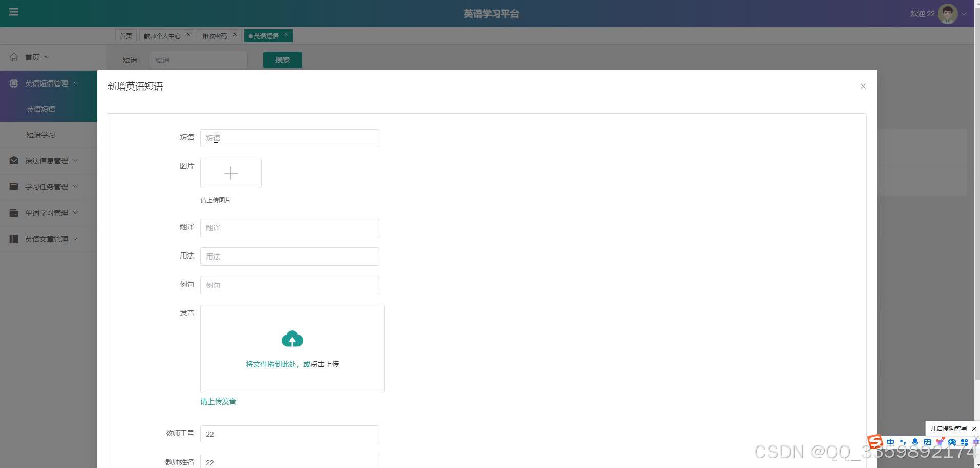
Task: Expand the 单词学习管理 menu
Action: click(x=49, y=213)
